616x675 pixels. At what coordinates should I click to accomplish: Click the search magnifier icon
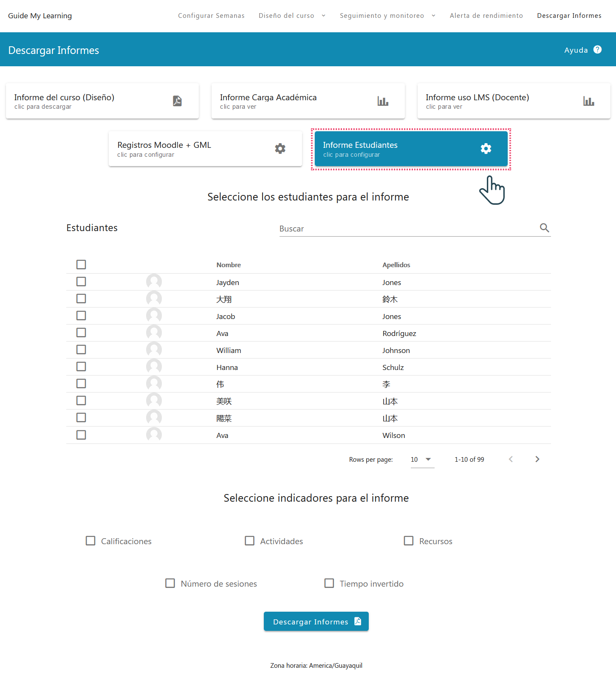tap(545, 228)
